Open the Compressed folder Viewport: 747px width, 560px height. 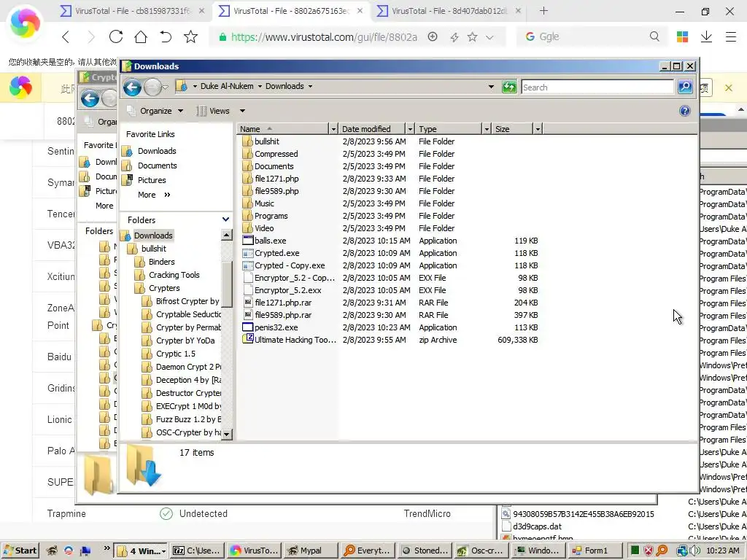(x=276, y=154)
